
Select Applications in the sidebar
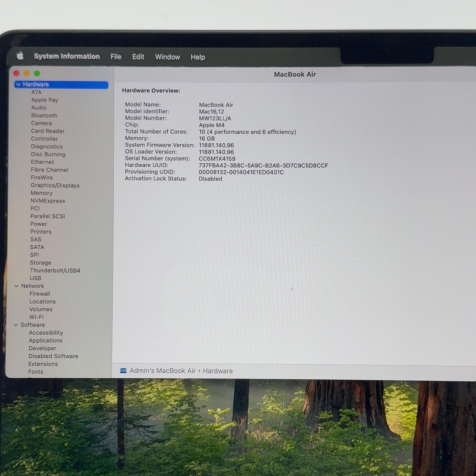click(45, 341)
